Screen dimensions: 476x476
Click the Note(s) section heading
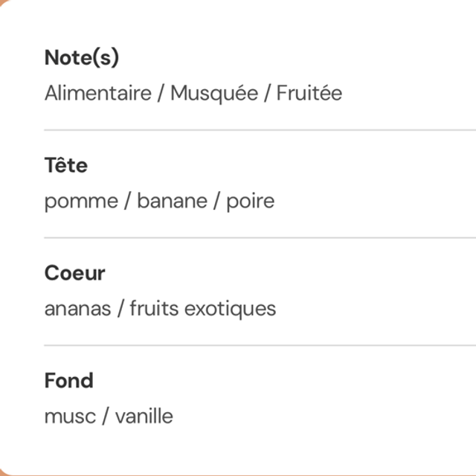[x=82, y=57]
